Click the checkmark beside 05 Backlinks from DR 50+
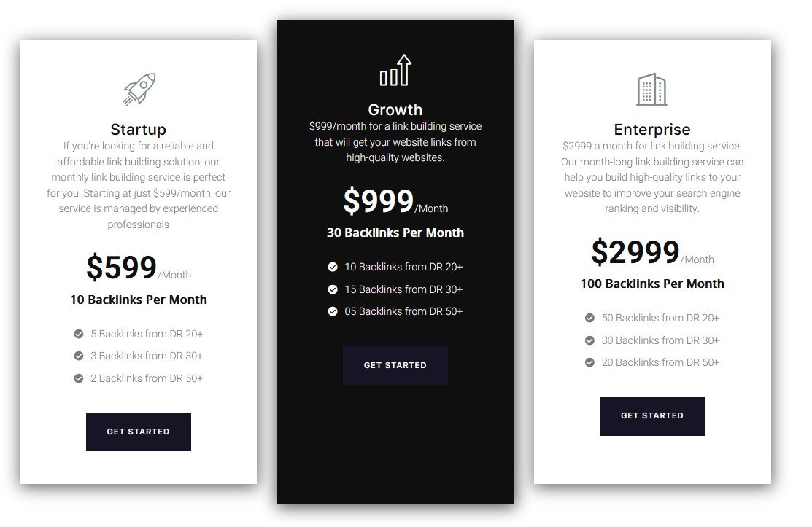812x527 pixels. pos(332,311)
